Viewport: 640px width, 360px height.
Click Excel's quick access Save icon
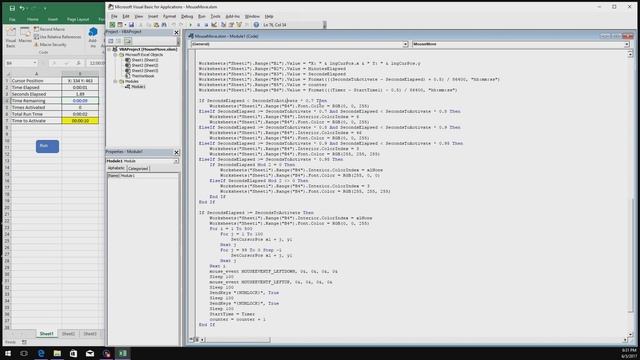coord(12,8)
